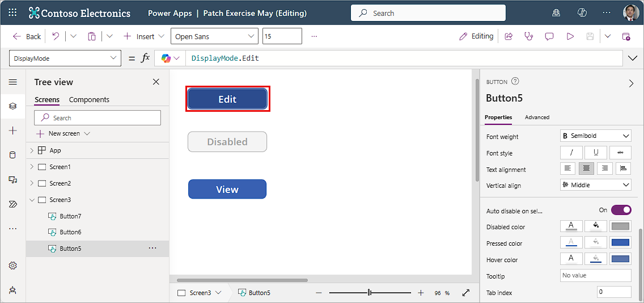Click New screen button
Viewport: 644px width, 303px height.
pyautogui.click(x=63, y=133)
